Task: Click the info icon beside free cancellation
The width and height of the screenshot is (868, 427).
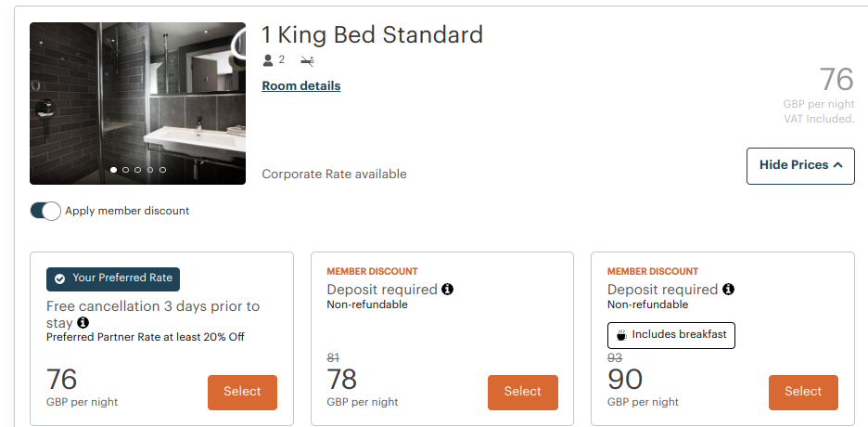Action: pyautogui.click(x=83, y=323)
